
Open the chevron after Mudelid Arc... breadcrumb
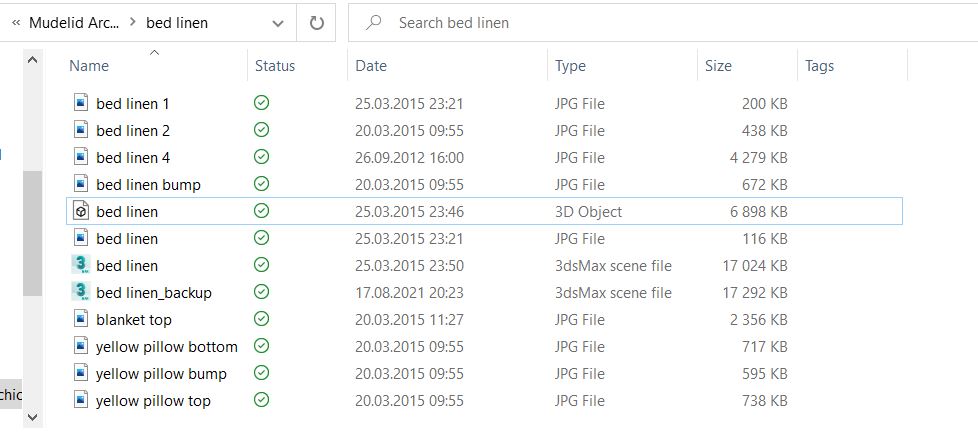click(133, 22)
